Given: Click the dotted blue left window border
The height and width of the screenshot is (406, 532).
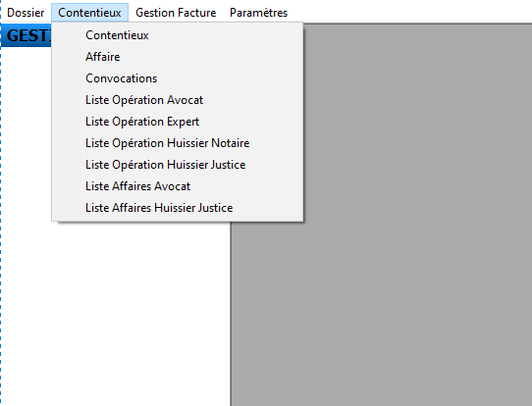Looking at the screenshot, I should pos(1,214).
